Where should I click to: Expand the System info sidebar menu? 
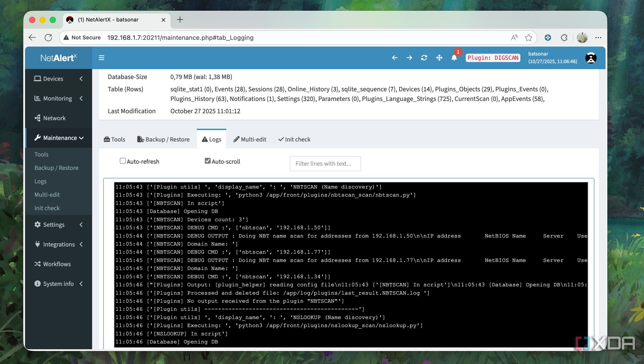coord(59,284)
